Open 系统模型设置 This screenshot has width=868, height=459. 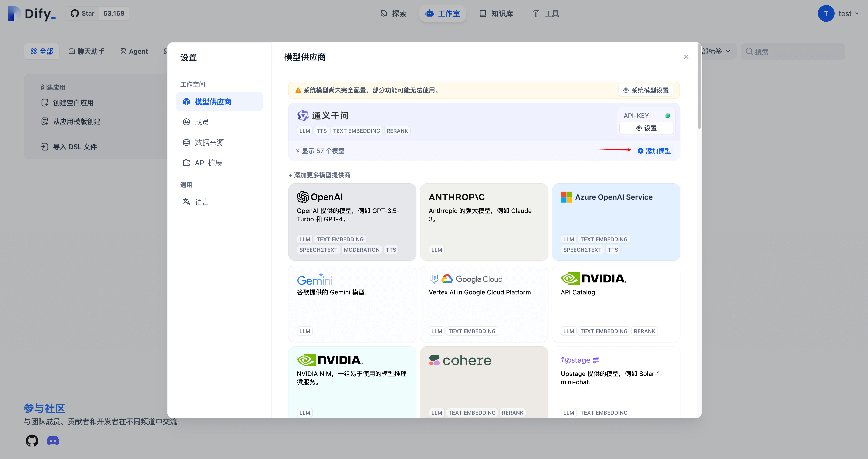pos(646,90)
